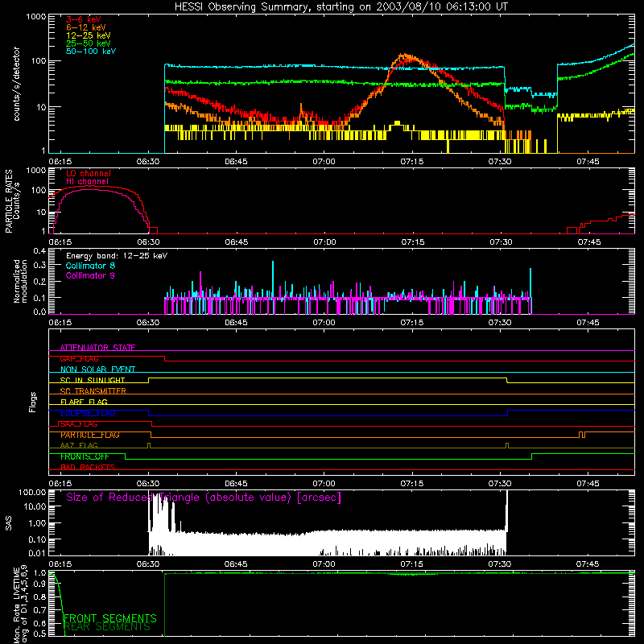Click the 07:15 tick label under count-rate panel
Viewport: 644px width, 644px height.
pyautogui.click(x=412, y=162)
